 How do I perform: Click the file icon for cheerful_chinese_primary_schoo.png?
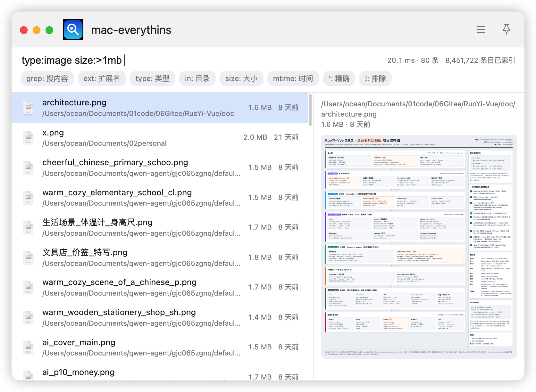coord(28,167)
